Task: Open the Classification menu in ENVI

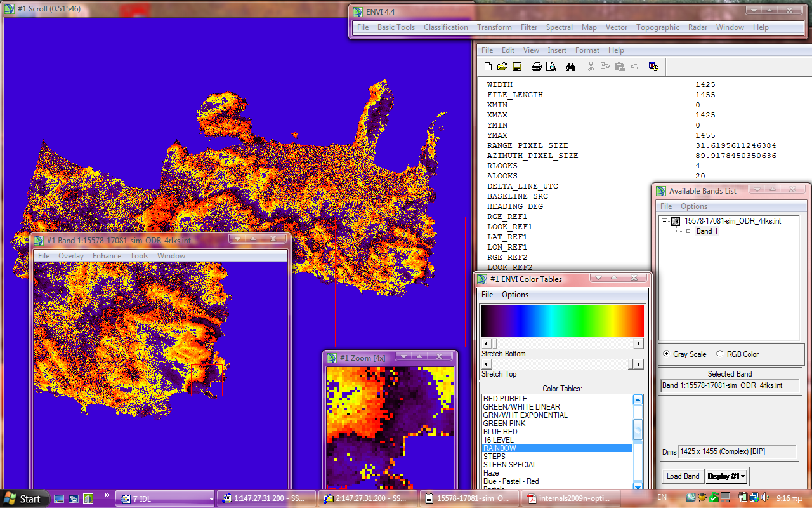Action: click(446, 27)
